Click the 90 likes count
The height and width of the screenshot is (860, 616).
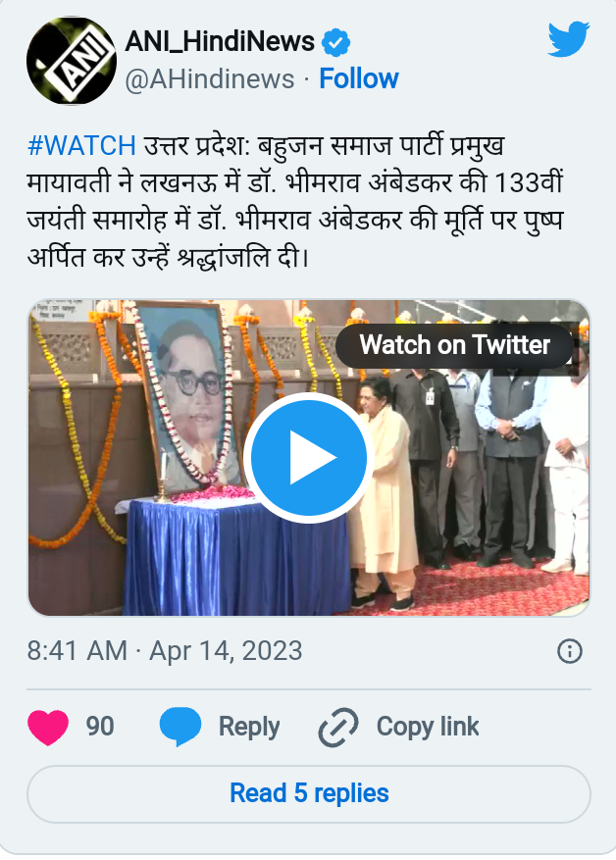[x=100, y=727]
